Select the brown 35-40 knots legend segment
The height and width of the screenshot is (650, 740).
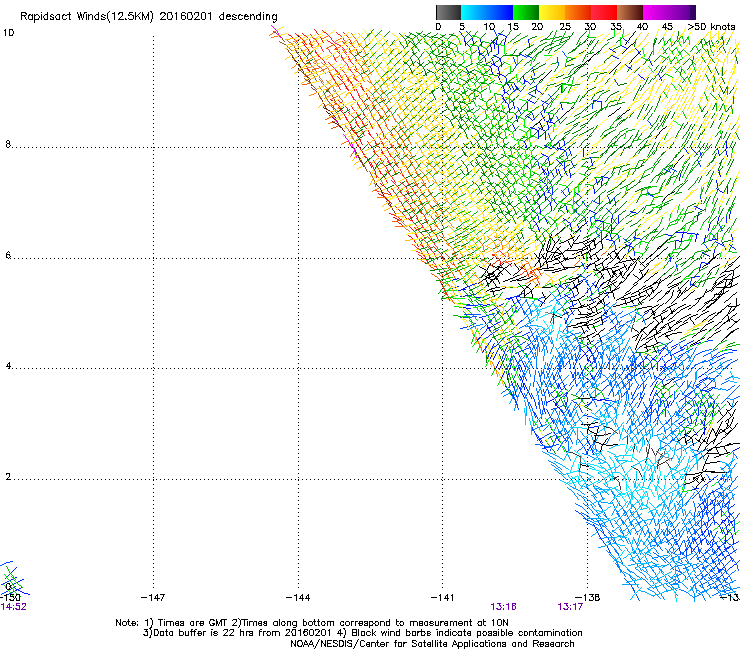pos(630,12)
